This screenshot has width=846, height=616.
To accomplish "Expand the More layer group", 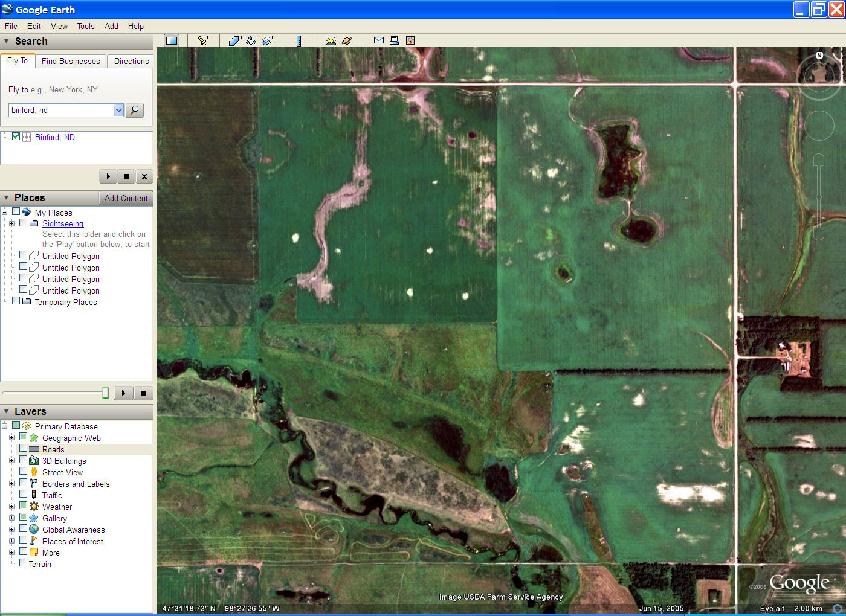I will click(11, 552).
